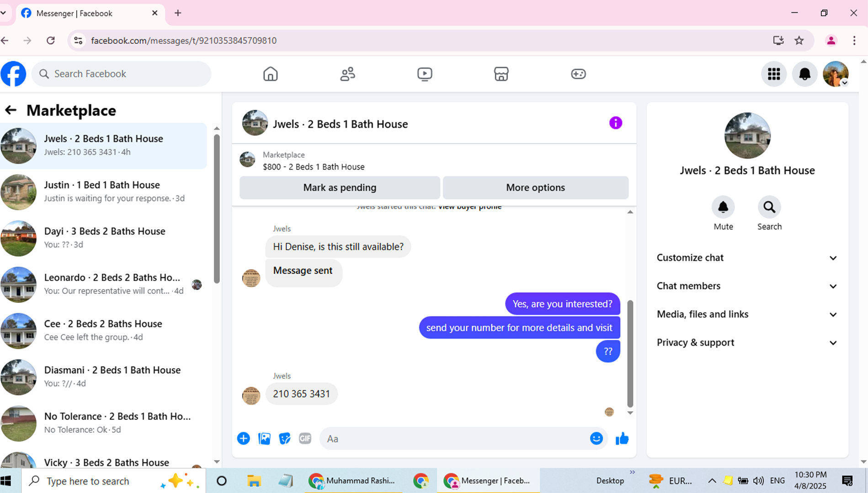Search in conversation magnifier icon
868x493 pixels.
[769, 207]
